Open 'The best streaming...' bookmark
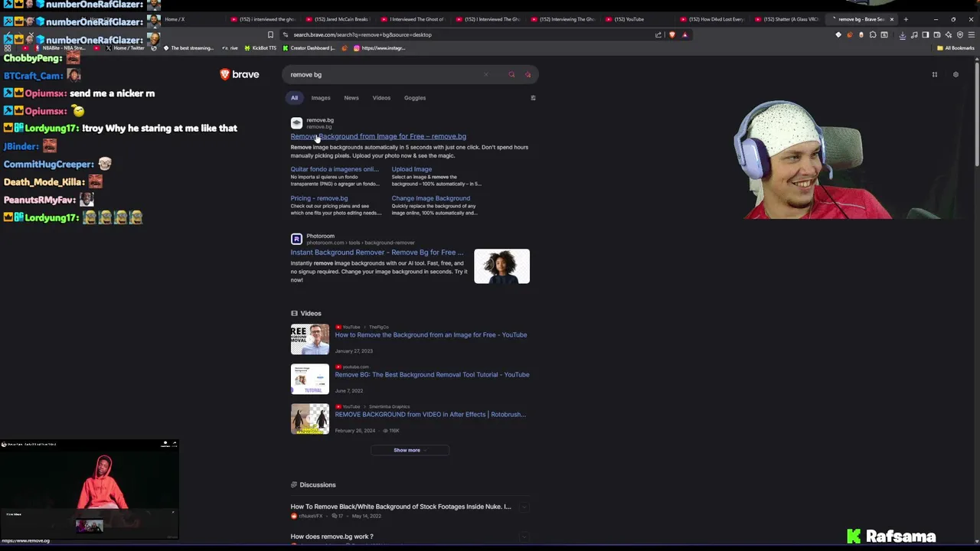The height and width of the screenshot is (551, 980). coord(188,48)
